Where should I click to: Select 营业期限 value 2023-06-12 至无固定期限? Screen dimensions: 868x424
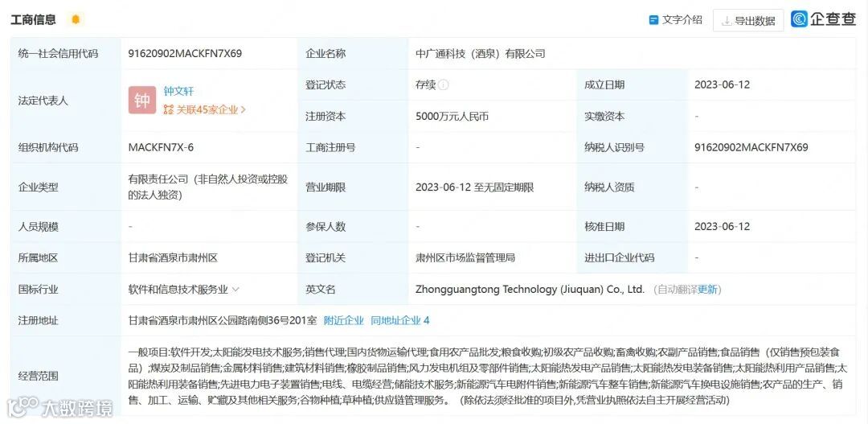click(474, 187)
